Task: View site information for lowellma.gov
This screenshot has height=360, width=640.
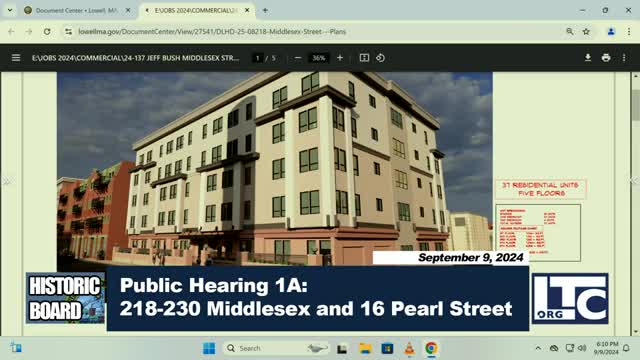Action: (x=68, y=31)
